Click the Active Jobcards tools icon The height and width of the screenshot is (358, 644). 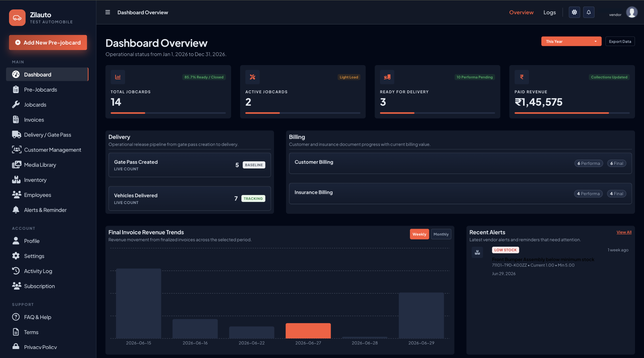pos(253,77)
